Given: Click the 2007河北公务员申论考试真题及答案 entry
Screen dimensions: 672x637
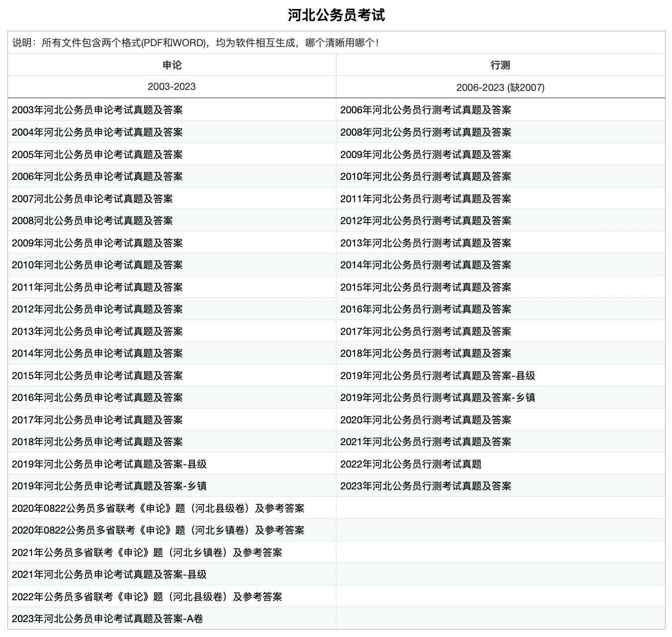Looking at the screenshot, I should [x=92, y=199].
